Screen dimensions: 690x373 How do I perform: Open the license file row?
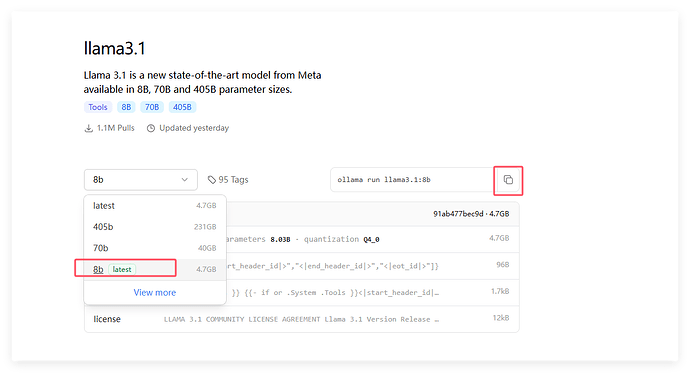(x=301, y=319)
